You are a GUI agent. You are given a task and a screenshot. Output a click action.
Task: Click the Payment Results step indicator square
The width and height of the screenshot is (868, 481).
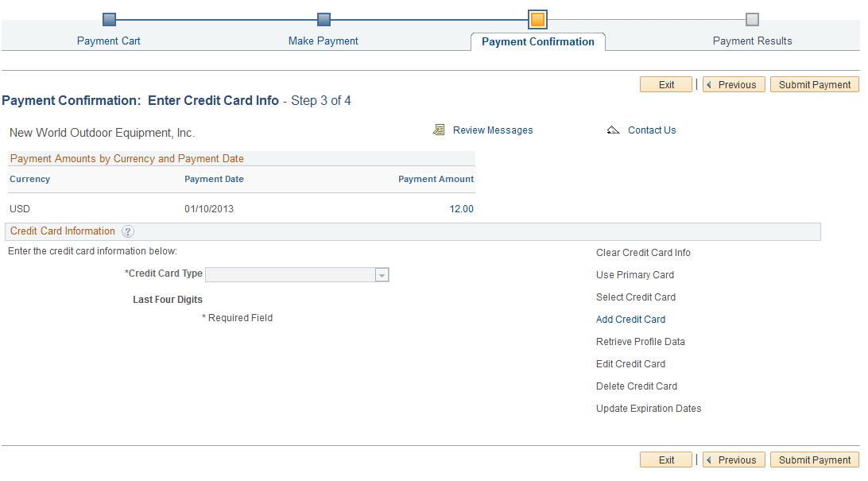click(752, 19)
